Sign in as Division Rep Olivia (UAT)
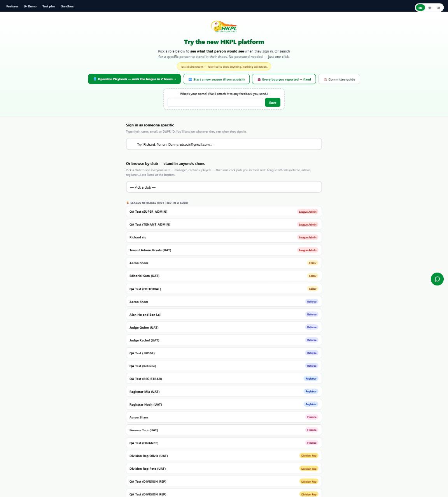 point(224,456)
